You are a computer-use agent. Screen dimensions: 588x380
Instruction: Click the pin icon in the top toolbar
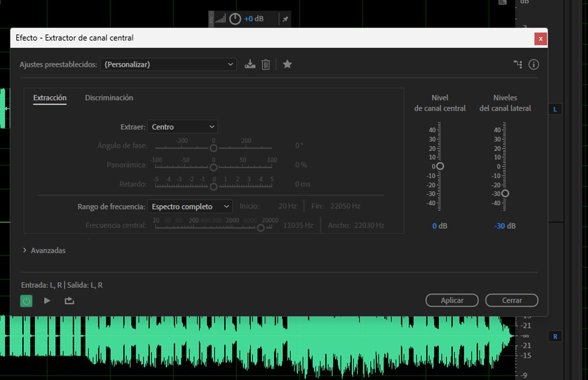pos(285,19)
